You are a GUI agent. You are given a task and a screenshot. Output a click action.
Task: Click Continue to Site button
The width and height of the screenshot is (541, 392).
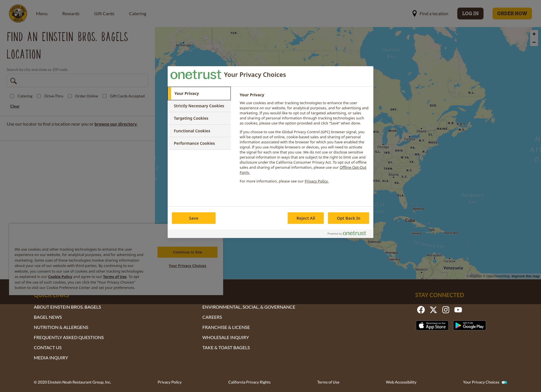(187, 252)
